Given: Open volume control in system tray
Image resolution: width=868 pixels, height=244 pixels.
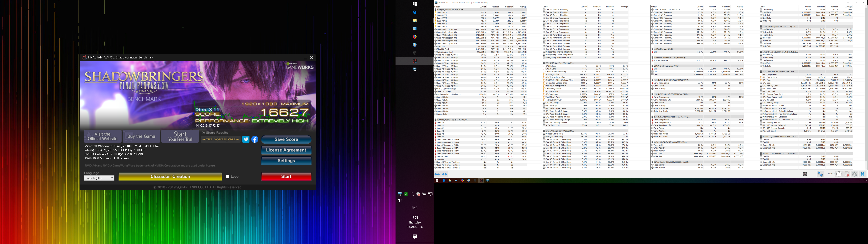Looking at the screenshot, I should tap(400, 200).
